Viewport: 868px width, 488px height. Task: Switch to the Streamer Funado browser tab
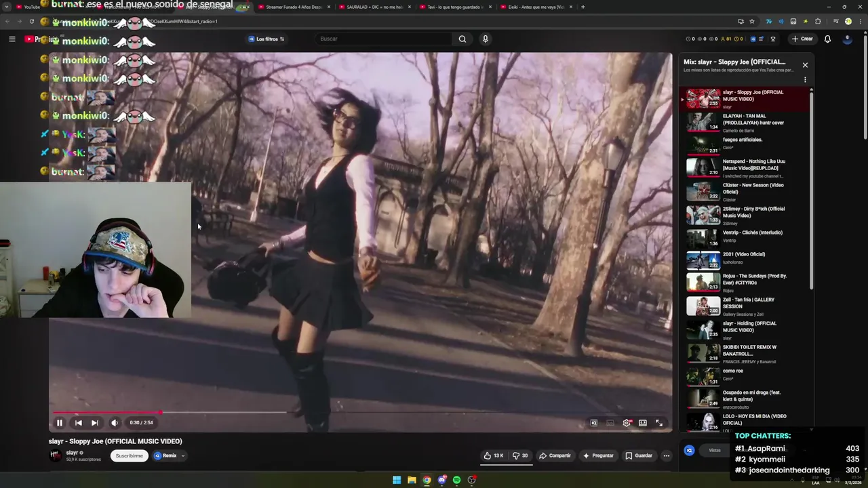tap(294, 7)
